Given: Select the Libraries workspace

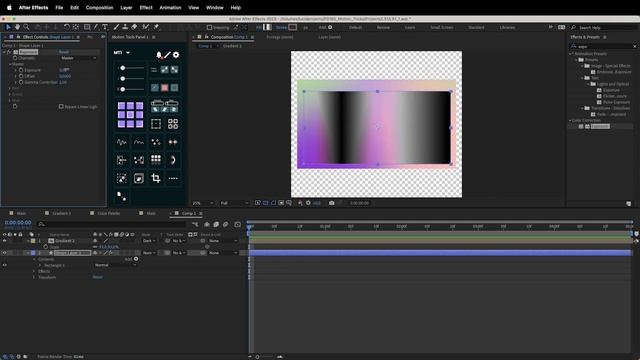Looking at the screenshot, I should [x=507, y=27].
